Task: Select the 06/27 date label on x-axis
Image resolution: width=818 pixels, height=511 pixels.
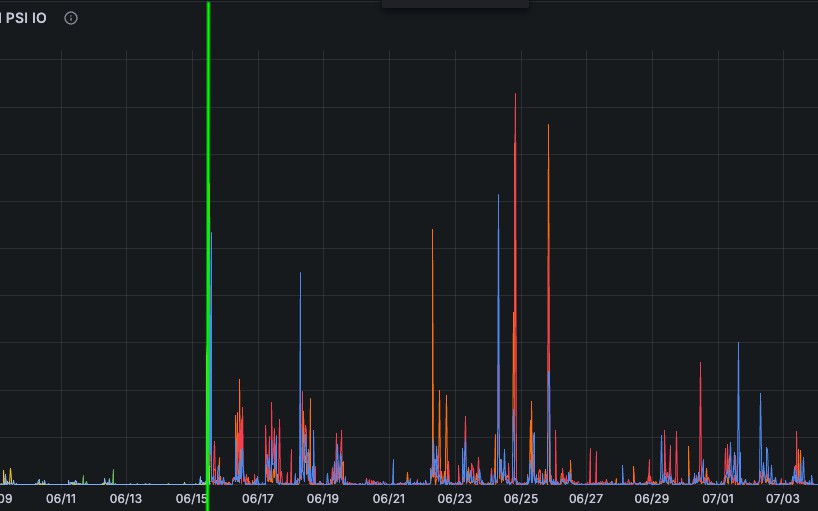Action: (x=586, y=498)
